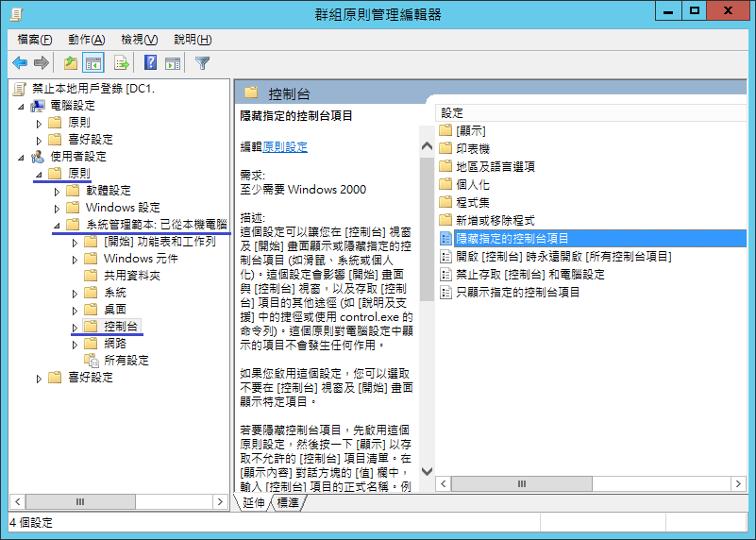The height and width of the screenshot is (540, 756).
Task: Expand the Windows 元件 tree node
Action: coord(75,260)
